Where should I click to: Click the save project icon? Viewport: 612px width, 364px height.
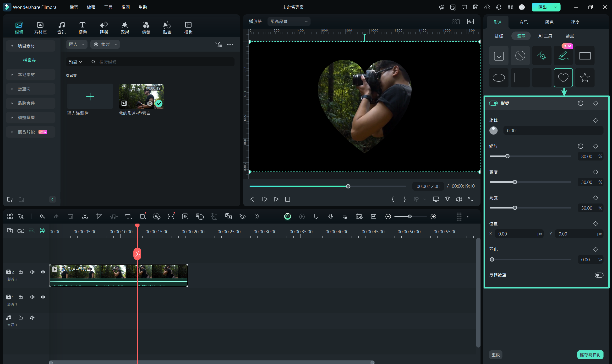475,7
